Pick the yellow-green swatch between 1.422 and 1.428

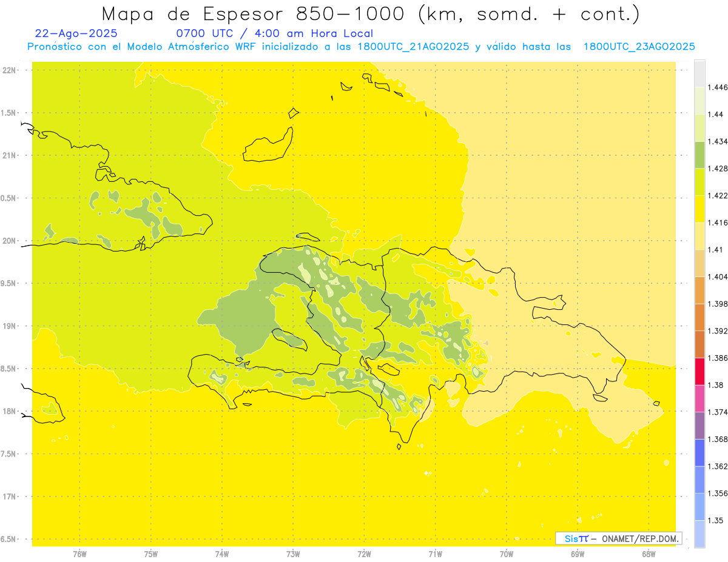point(699,182)
